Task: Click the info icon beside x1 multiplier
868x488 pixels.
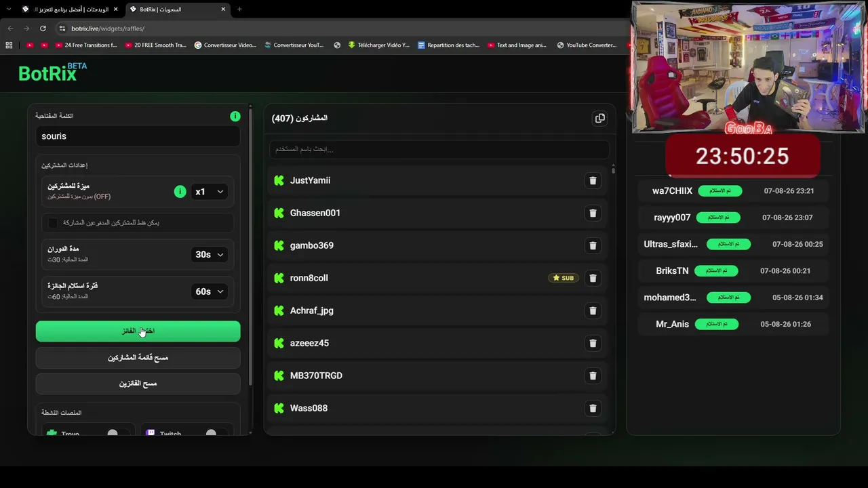Action: pyautogui.click(x=180, y=192)
